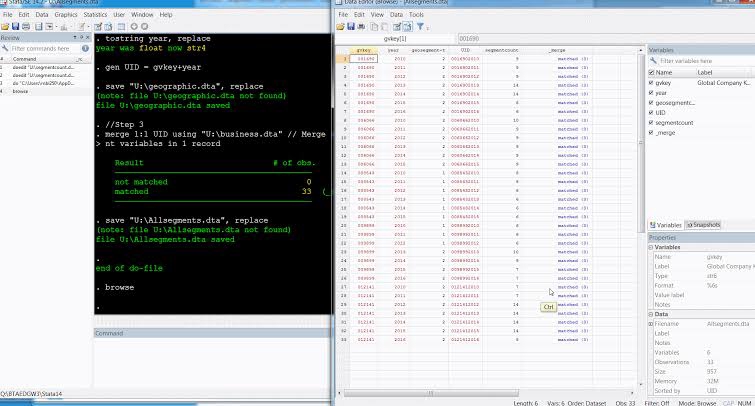
Task: Click Print icon in Data Editor toolbar
Action: click(361, 26)
